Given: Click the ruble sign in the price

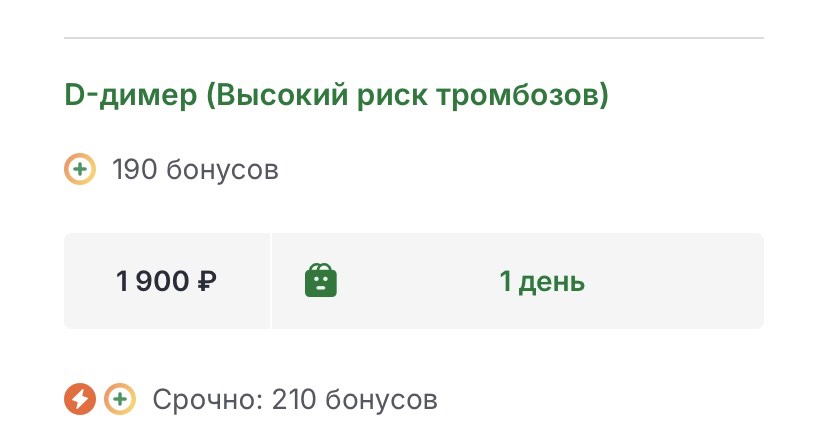Looking at the screenshot, I should coord(207,282).
